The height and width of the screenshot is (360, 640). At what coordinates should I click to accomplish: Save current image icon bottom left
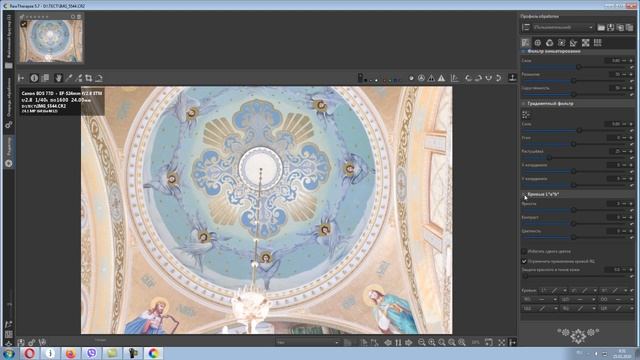click(x=21, y=342)
